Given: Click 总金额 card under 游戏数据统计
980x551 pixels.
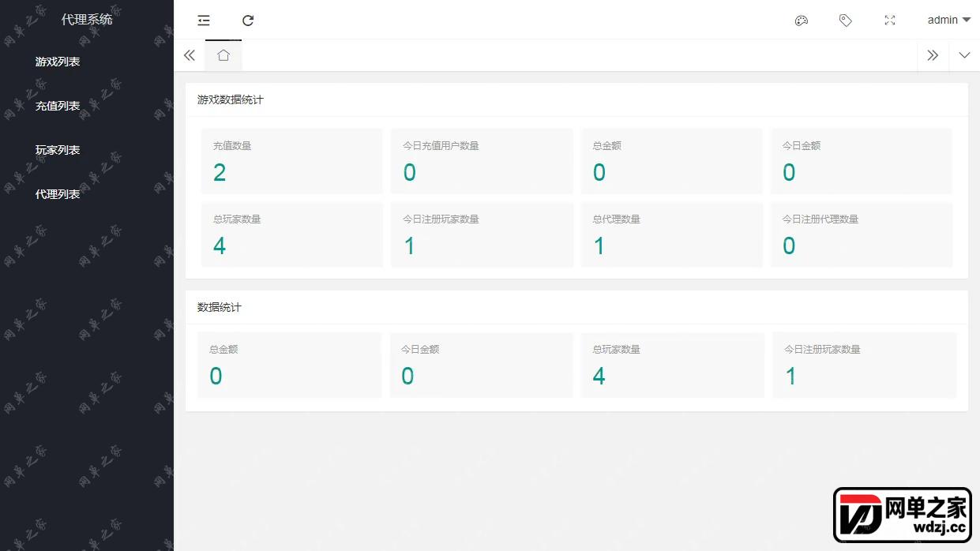Looking at the screenshot, I should 672,161.
